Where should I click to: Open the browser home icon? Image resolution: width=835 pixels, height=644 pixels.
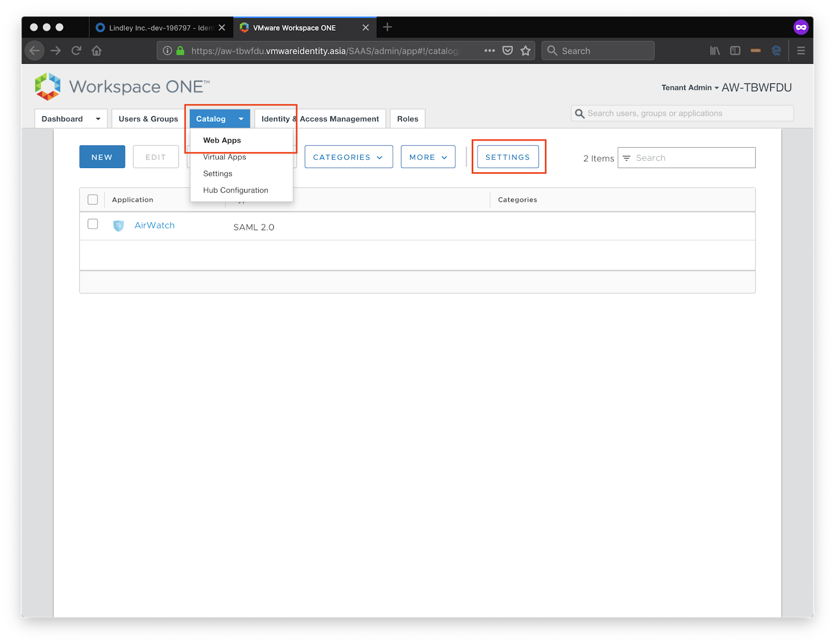point(97,51)
